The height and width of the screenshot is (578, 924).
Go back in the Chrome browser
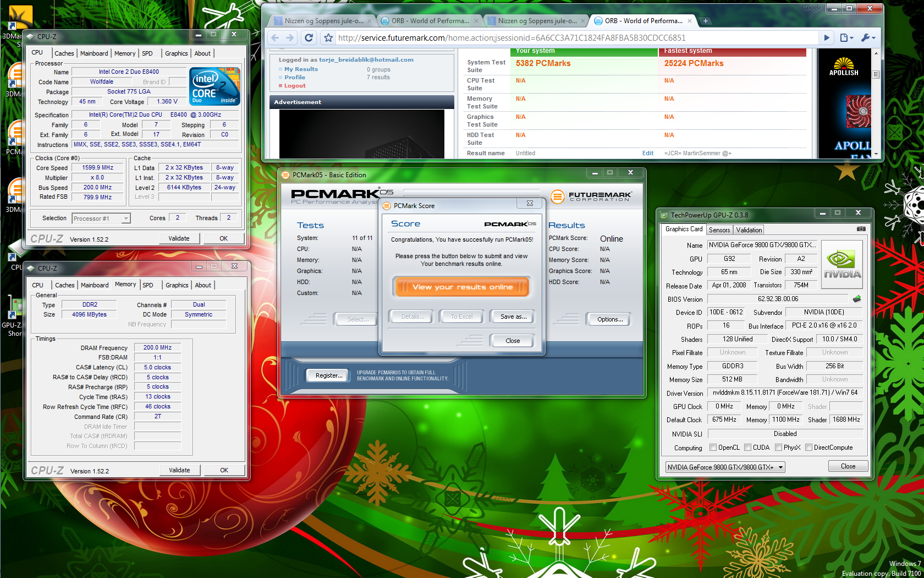275,38
